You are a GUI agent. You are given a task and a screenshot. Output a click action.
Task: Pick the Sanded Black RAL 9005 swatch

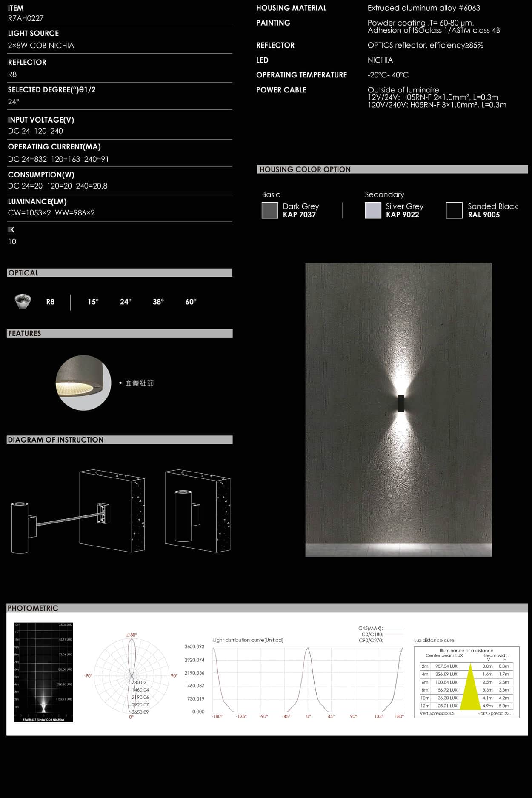[454, 210]
